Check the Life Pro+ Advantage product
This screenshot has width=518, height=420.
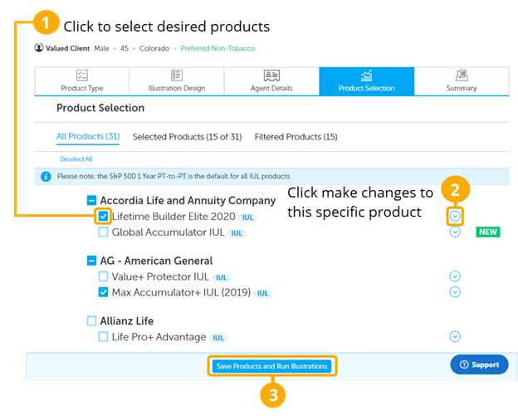[x=103, y=337]
